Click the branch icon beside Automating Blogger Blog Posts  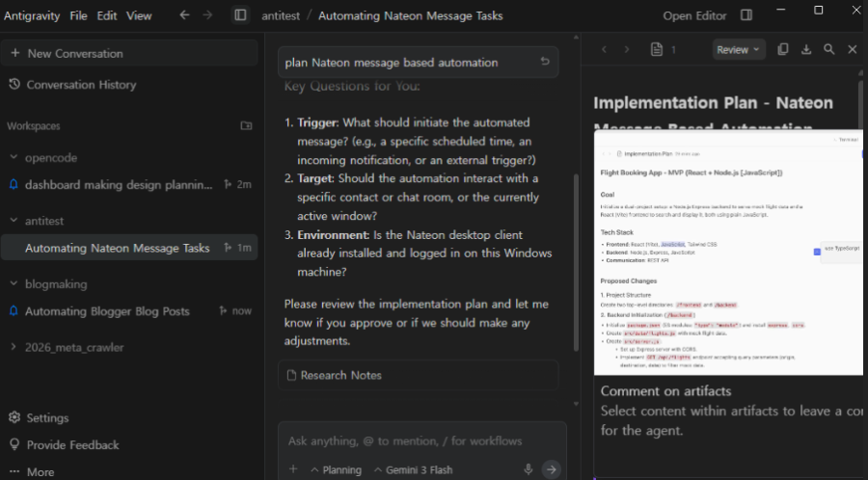pos(223,310)
